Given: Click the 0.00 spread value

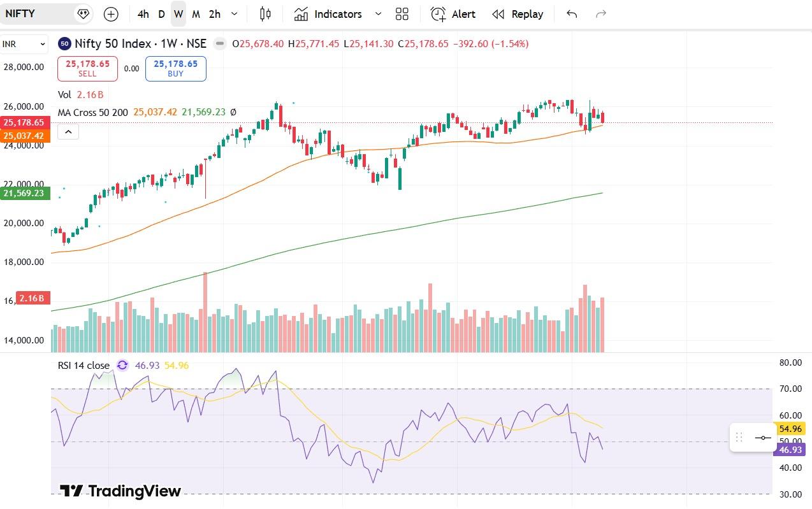Looking at the screenshot, I should (x=131, y=68).
